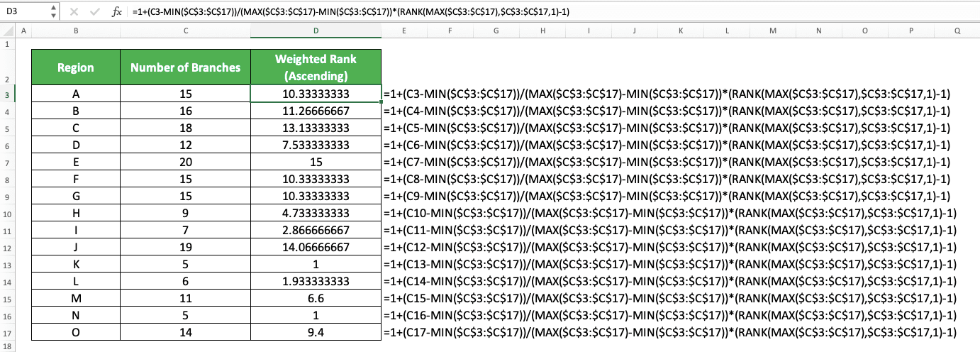The height and width of the screenshot is (352, 980).
Task: Select the cell containing region H
Action: coord(76,213)
